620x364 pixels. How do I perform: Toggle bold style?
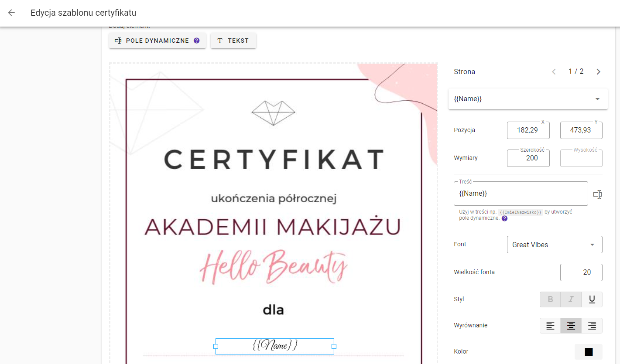click(x=550, y=299)
